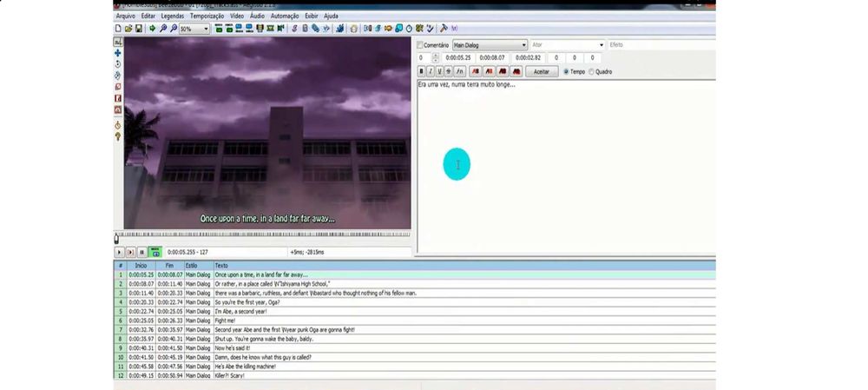Open the Spell Checker icon
Screen dimensions: 868x390
click(x=429, y=29)
